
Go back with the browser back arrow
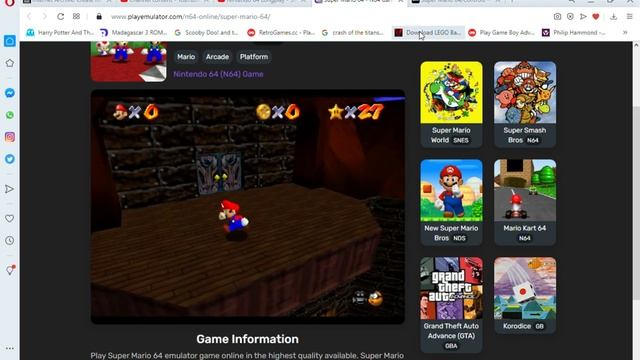click(x=29, y=16)
